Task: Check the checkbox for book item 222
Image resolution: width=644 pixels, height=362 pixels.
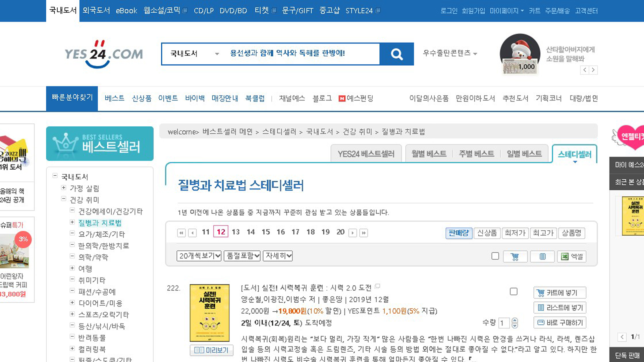Action: pos(514,292)
